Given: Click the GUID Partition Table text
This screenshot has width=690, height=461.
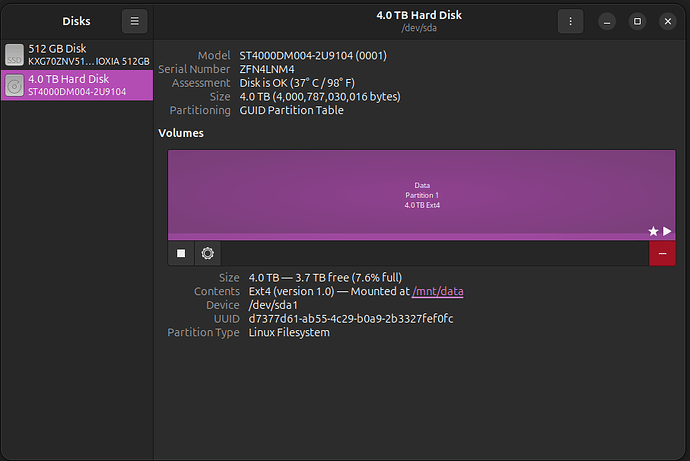Looking at the screenshot, I should tap(291, 110).
